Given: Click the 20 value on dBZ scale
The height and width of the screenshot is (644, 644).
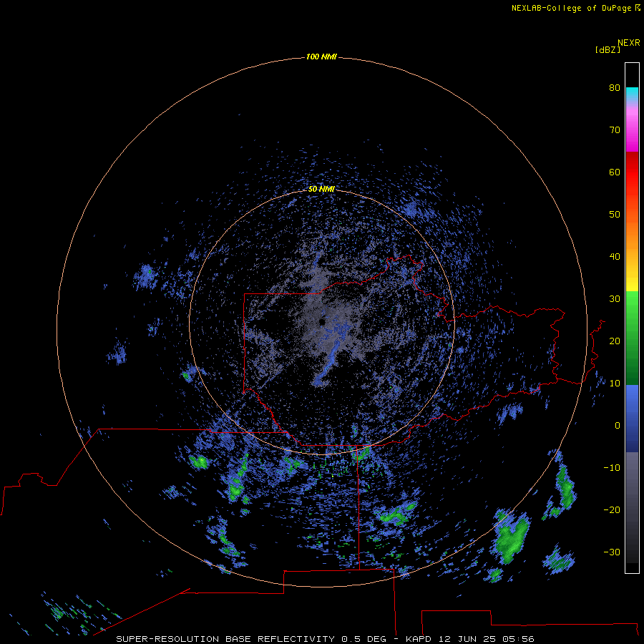Looking at the screenshot, I should (x=615, y=341).
